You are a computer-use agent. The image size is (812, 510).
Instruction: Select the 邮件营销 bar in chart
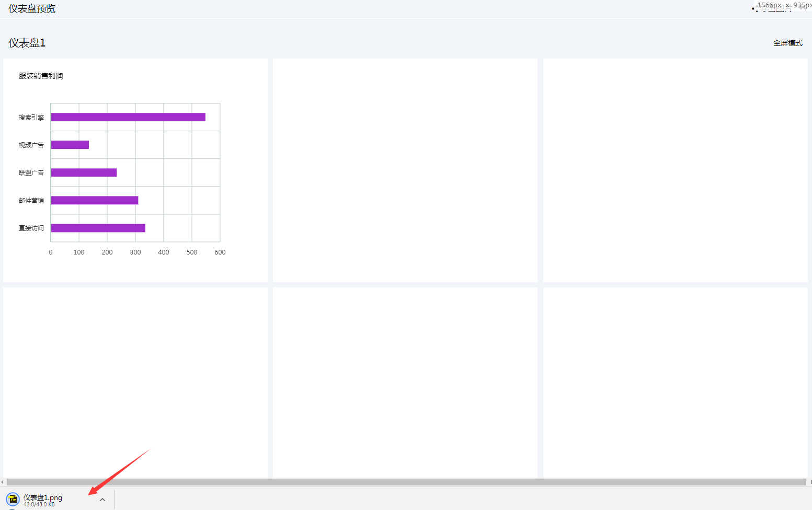(95, 200)
